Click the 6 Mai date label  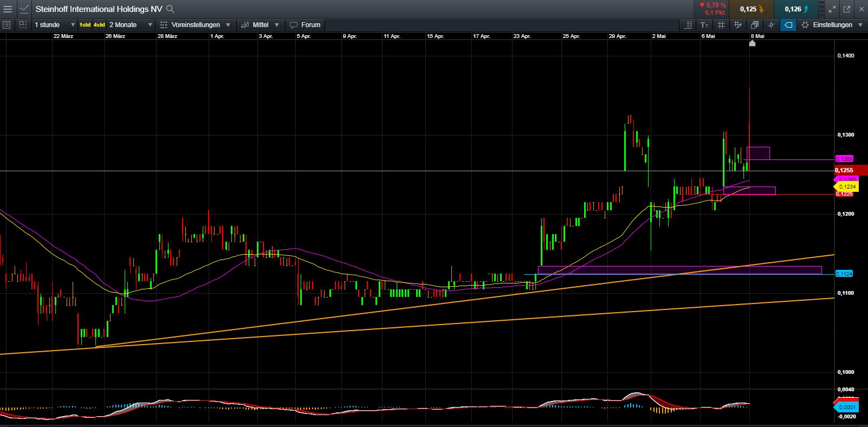[708, 36]
